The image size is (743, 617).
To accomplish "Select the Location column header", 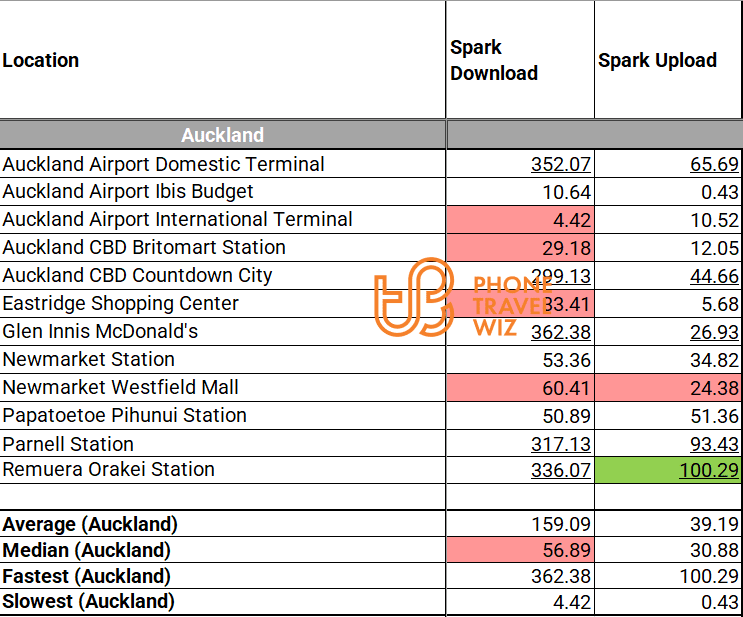I will [x=41, y=60].
